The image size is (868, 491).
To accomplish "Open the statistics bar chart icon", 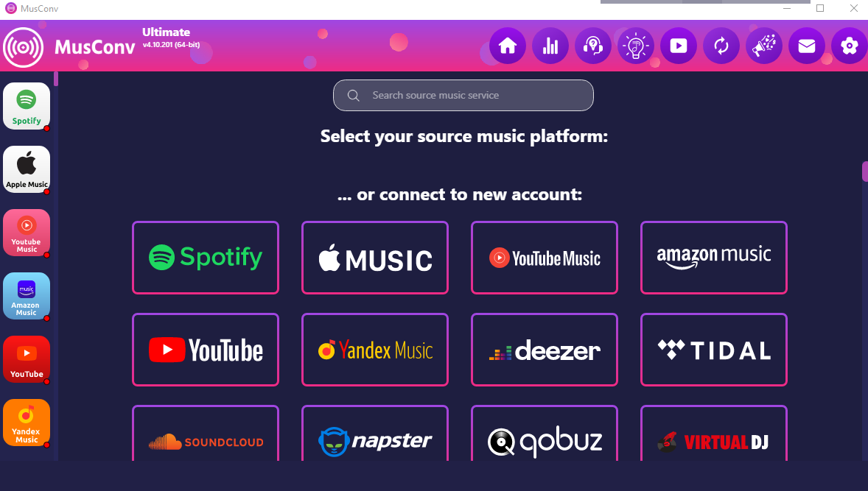I will point(550,46).
